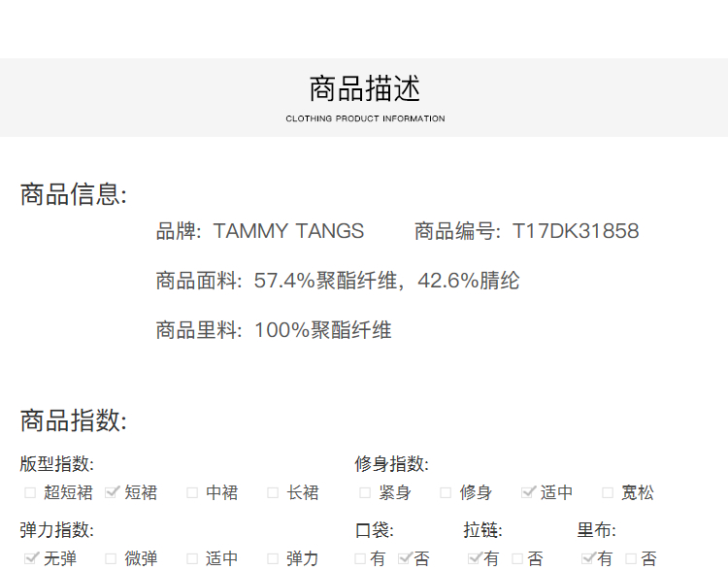This screenshot has height=570, width=728.
Task: Enable the 修身 option checkbox
Action: (446, 492)
